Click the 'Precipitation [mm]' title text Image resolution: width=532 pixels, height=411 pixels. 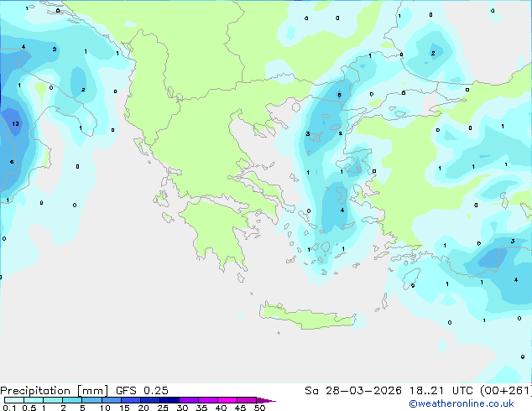[x=54, y=391]
